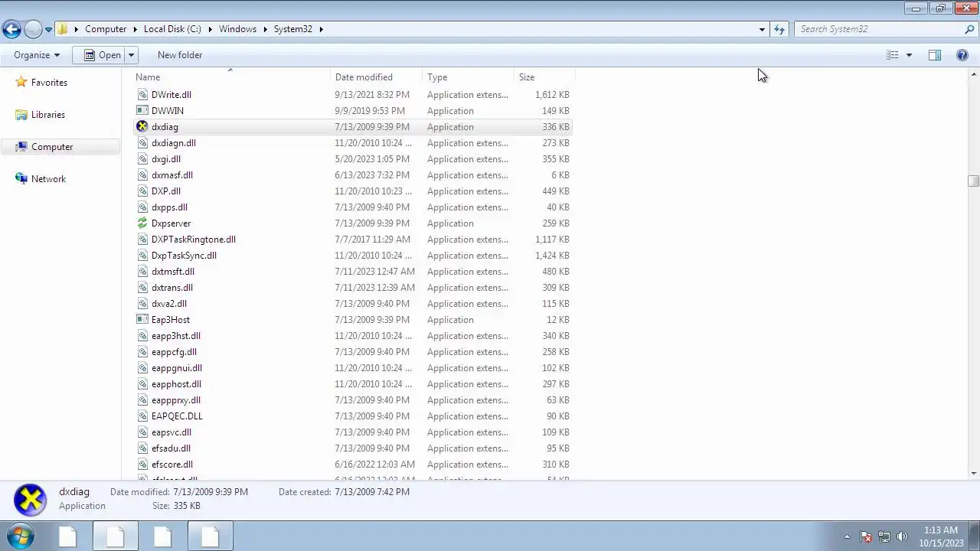
Task: Sort by the Size column header
Action: (x=545, y=77)
